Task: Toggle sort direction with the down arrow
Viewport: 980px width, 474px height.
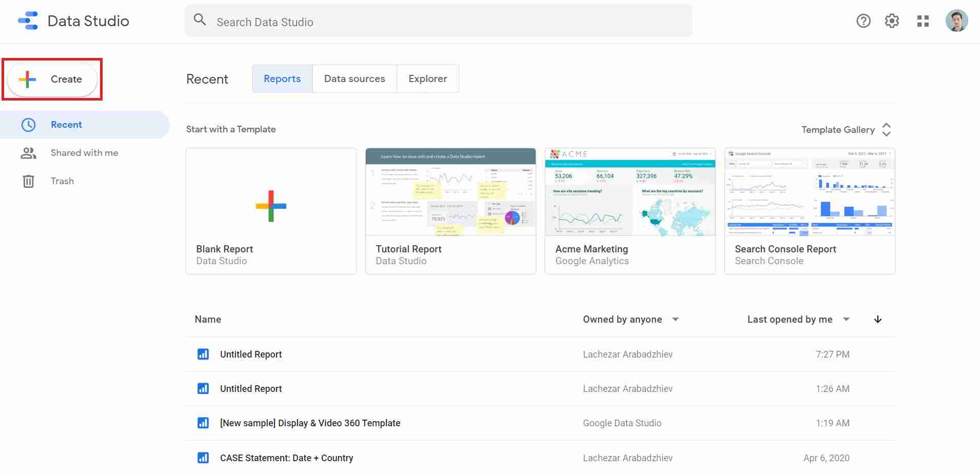Action: (878, 320)
